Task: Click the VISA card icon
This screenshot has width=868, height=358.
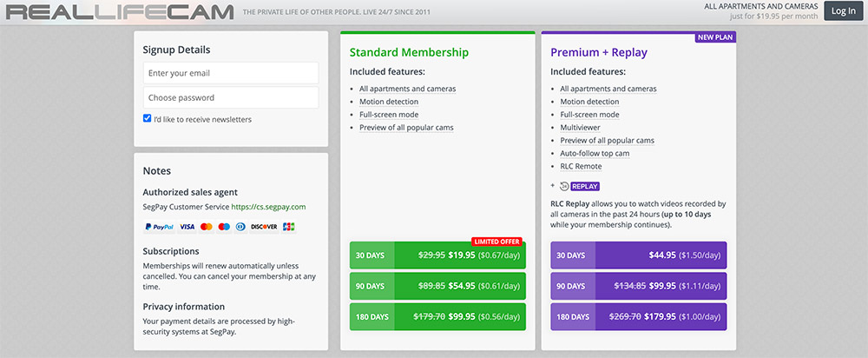Action: 187,227
